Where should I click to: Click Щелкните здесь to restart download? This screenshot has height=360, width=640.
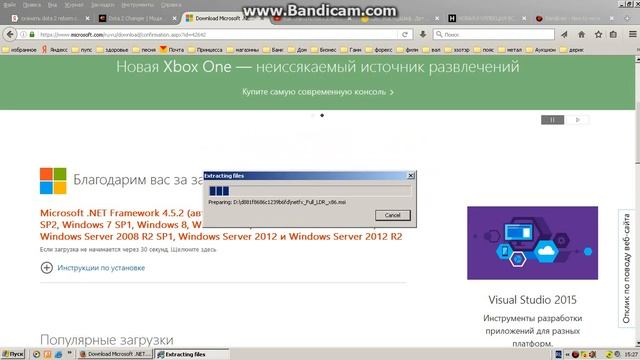click(193, 249)
